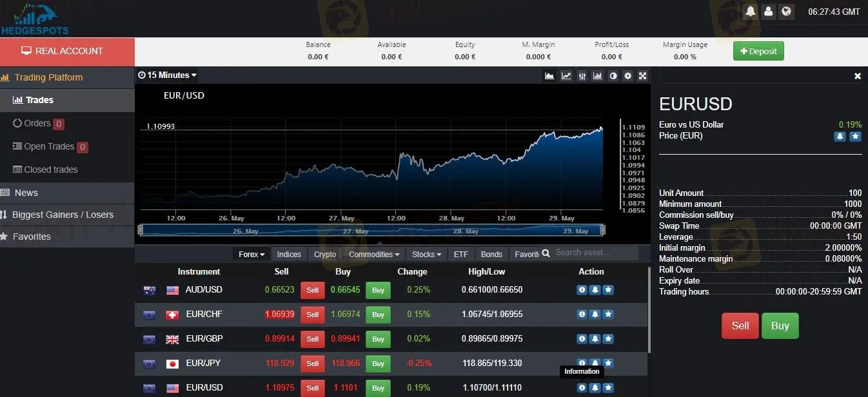The image size is (868, 397).
Task: Click Buy button for EUR/GBP
Action: (378, 339)
